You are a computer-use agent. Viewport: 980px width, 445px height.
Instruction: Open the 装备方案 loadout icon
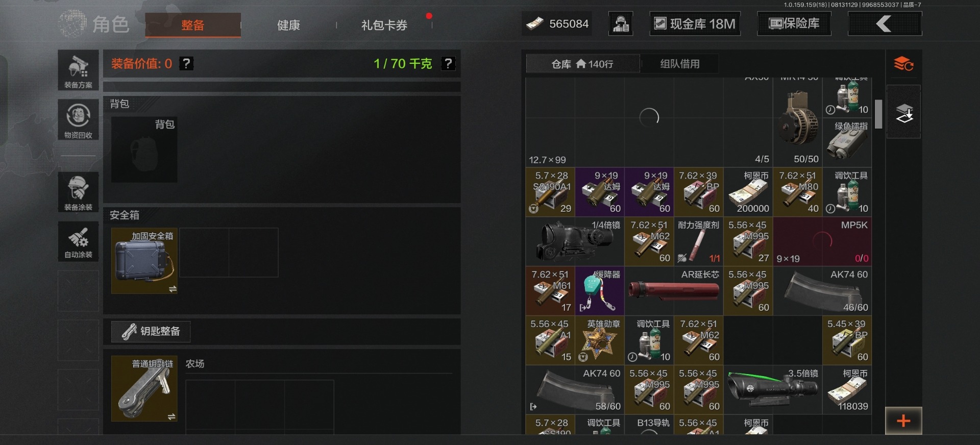78,70
